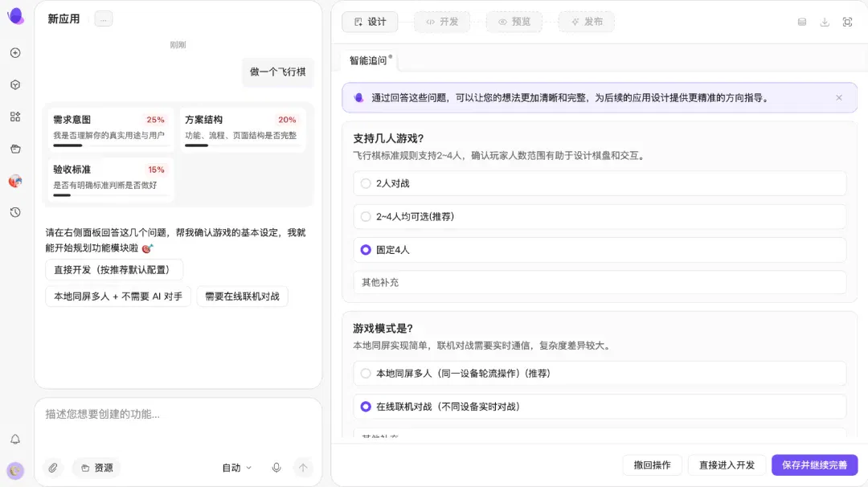Viewport: 868px width, 487px height.
Task: Click the microphone voice input icon
Action: 276,468
